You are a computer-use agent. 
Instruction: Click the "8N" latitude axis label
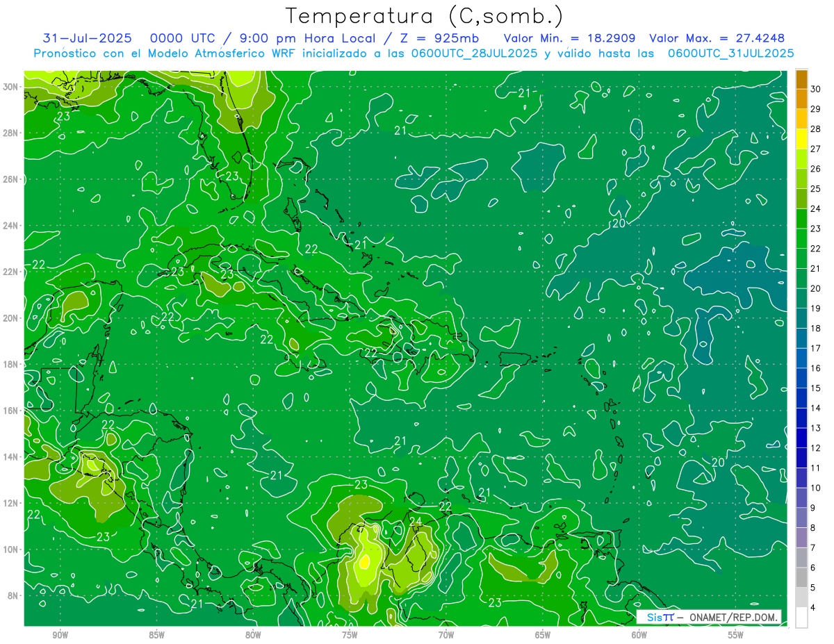click(13, 596)
